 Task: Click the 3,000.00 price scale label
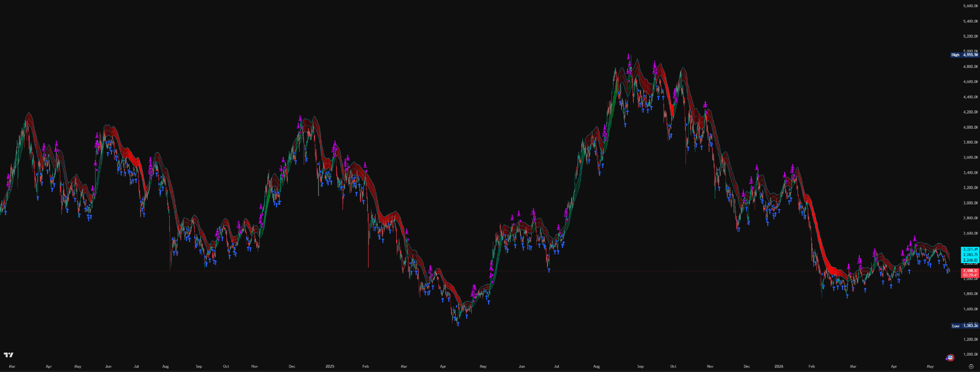[970, 203]
